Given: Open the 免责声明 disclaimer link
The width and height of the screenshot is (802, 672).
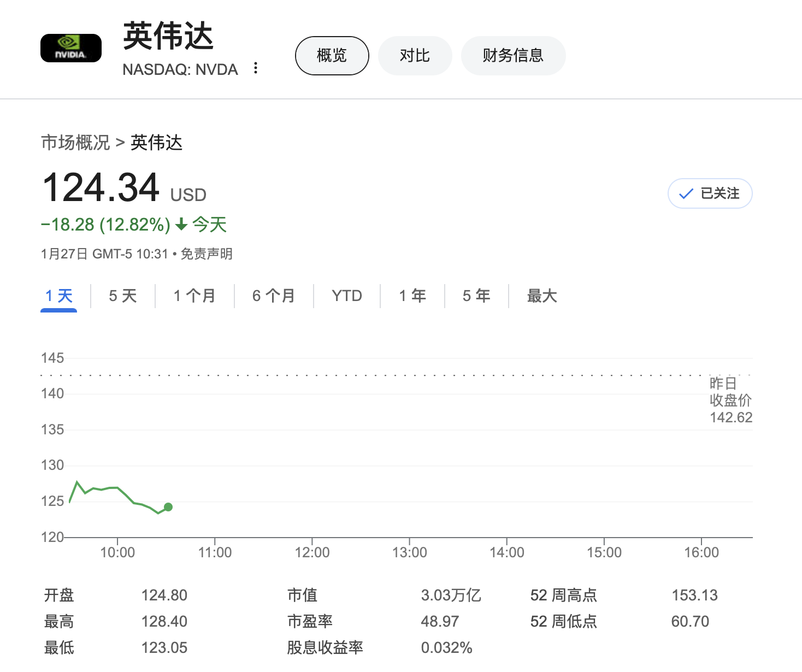Looking at the screenshot, I should pyautogui.click(x=207, y=254).
